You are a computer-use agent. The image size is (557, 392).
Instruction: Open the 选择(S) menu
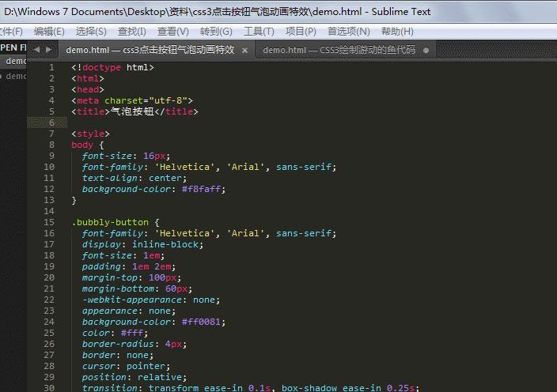tap(91, 32)
